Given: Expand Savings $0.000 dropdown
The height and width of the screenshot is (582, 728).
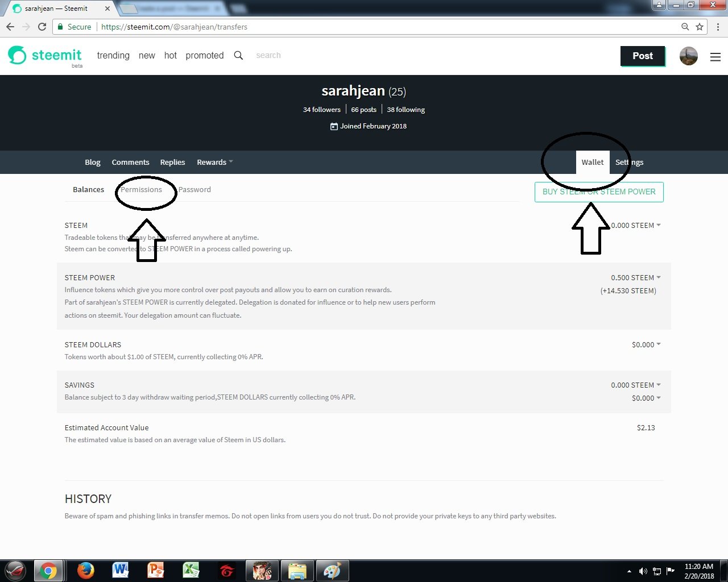Looking at the screenshot, I should coord(646,398).
